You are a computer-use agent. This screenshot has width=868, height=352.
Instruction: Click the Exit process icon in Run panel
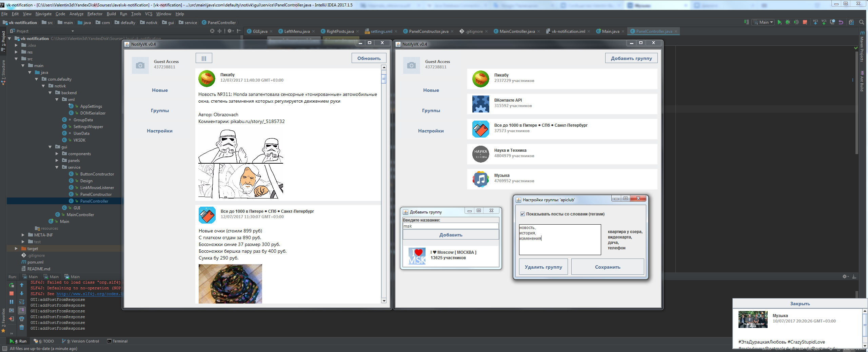pos(12,319)
